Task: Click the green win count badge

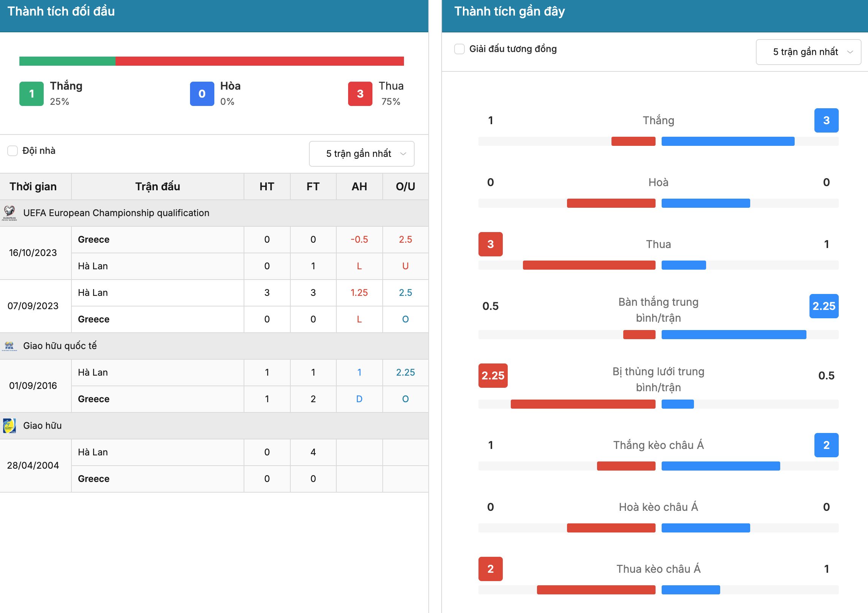Action: 32,93
